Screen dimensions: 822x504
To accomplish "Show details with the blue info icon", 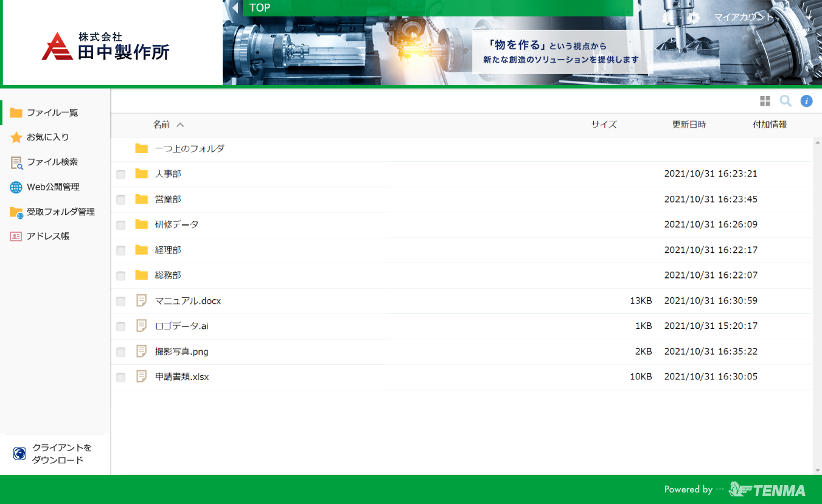I will [806, 101].
